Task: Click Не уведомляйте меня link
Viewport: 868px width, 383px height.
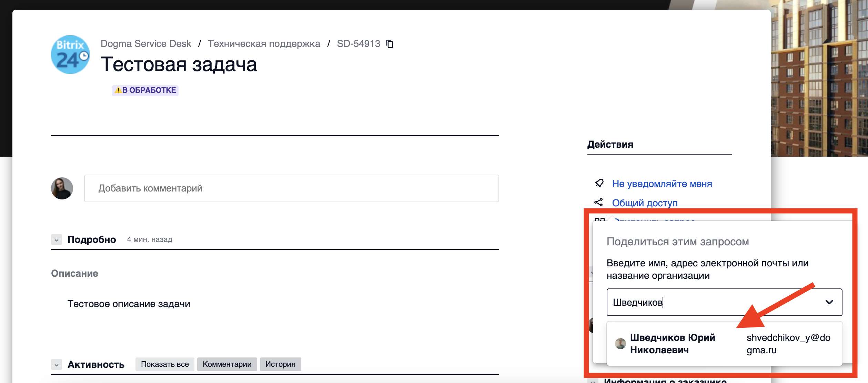Action: point(662,184)
